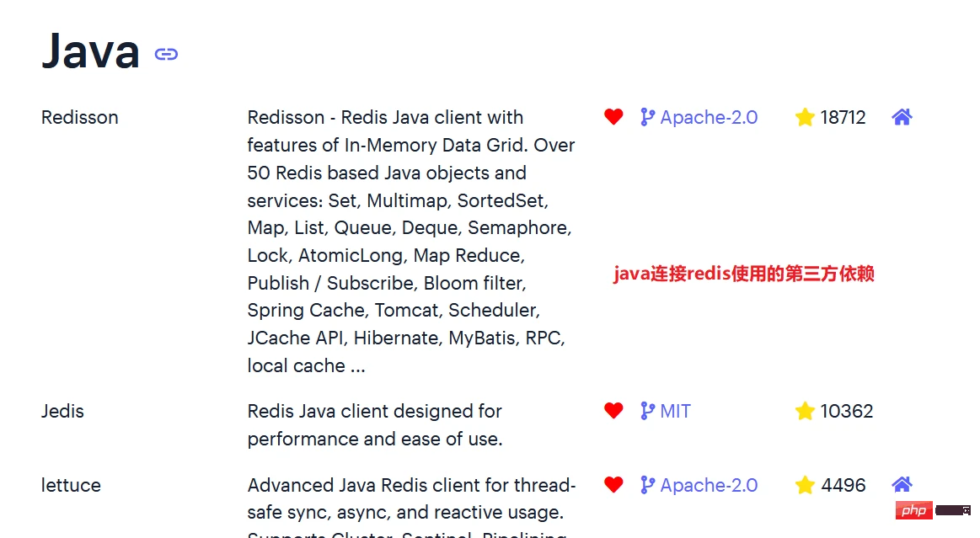980x538 pixels.
Task: Toggle the heart favorite for Redisson
Action: 613,117
